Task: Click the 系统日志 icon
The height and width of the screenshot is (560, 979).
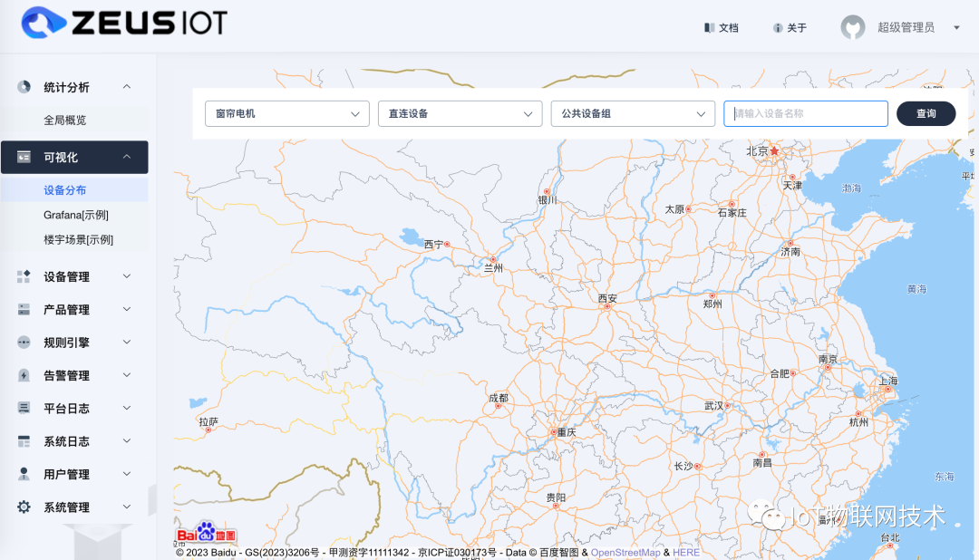Action: [x=24, y=441]
